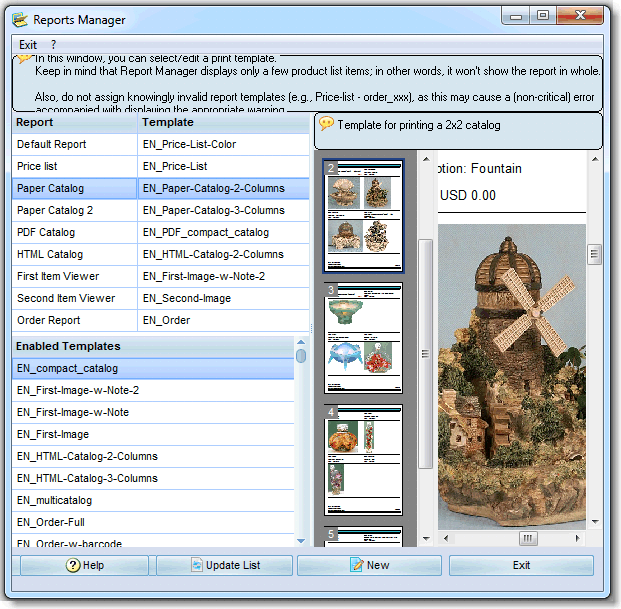621x609 pixels.
Task: Click the EN_PDF_compact_catalog template cell
Action: point(223,232)
